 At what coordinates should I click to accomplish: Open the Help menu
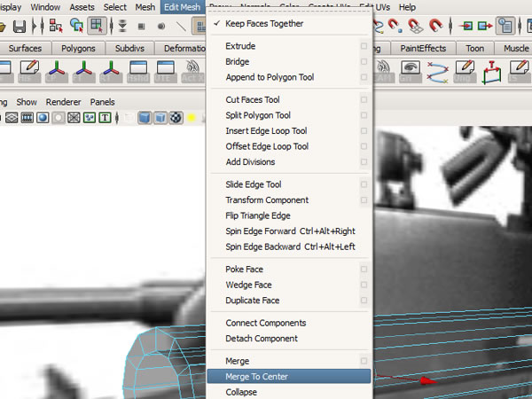(x=407, y=7)
